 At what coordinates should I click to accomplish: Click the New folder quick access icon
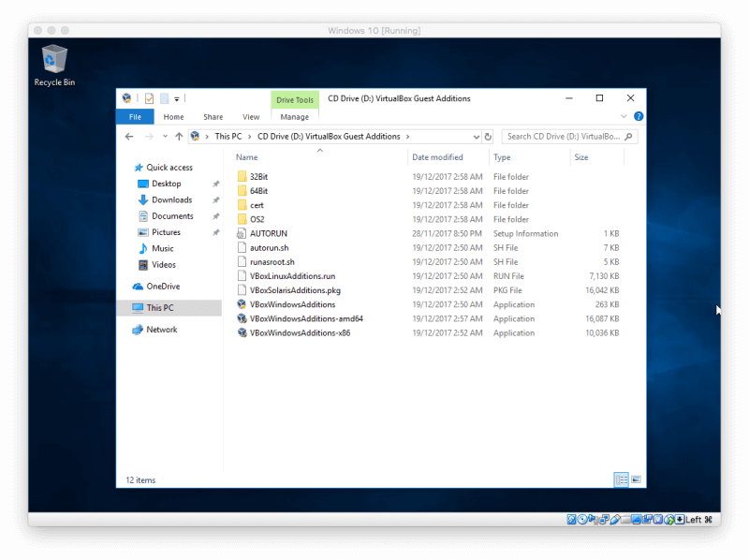164,98
